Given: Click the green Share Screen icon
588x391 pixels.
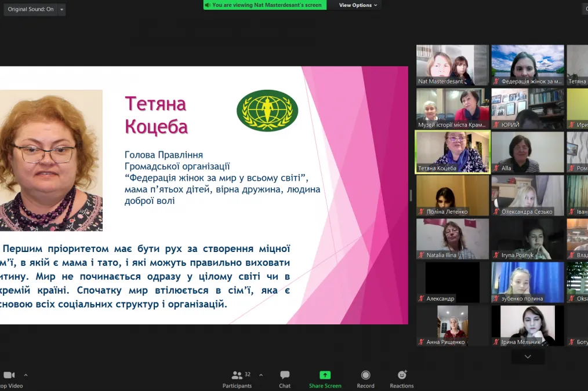Looking at the screenshot, I should pos(325,375).
